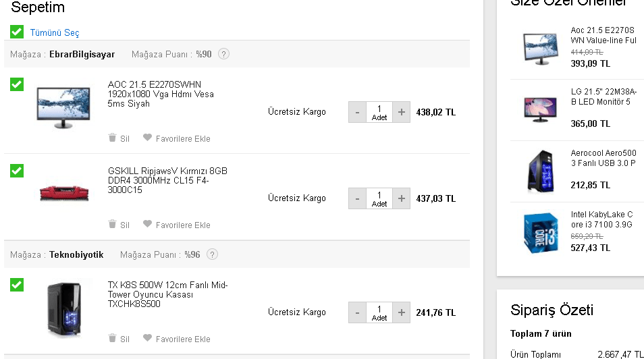
Task: Click heart icon for GSKILL RipjawsV RAM
Action: pos(147,225)
